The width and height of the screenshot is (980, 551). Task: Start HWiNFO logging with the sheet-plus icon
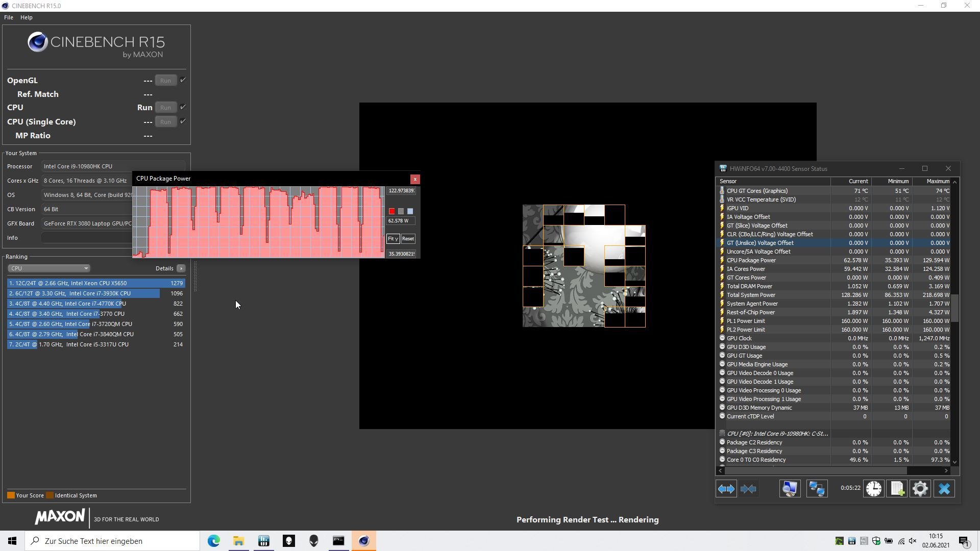click(x=897, y=489)
